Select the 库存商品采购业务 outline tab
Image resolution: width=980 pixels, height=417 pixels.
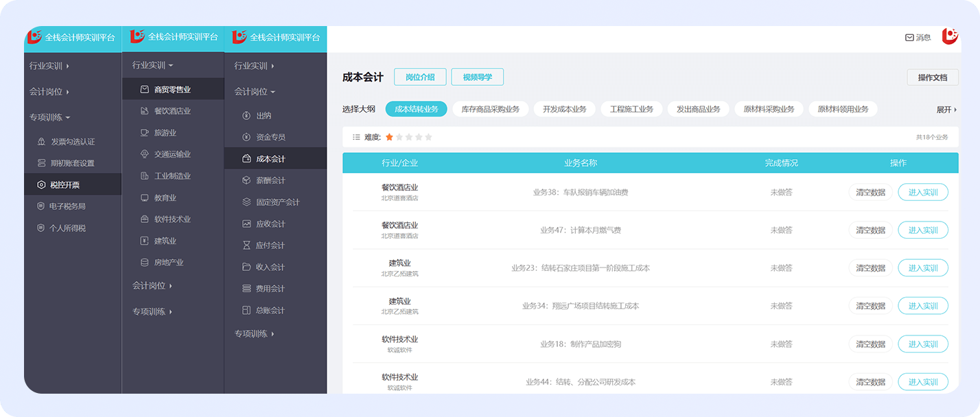(490, 109)
